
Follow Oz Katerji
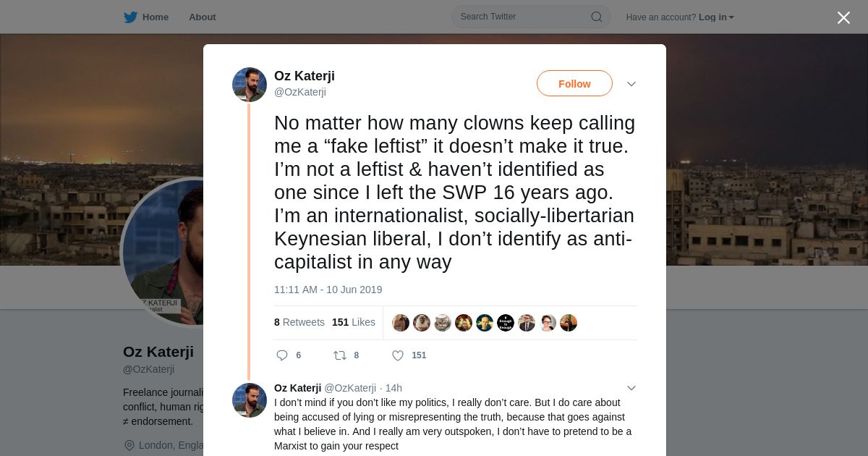click(x=574, y=84)
